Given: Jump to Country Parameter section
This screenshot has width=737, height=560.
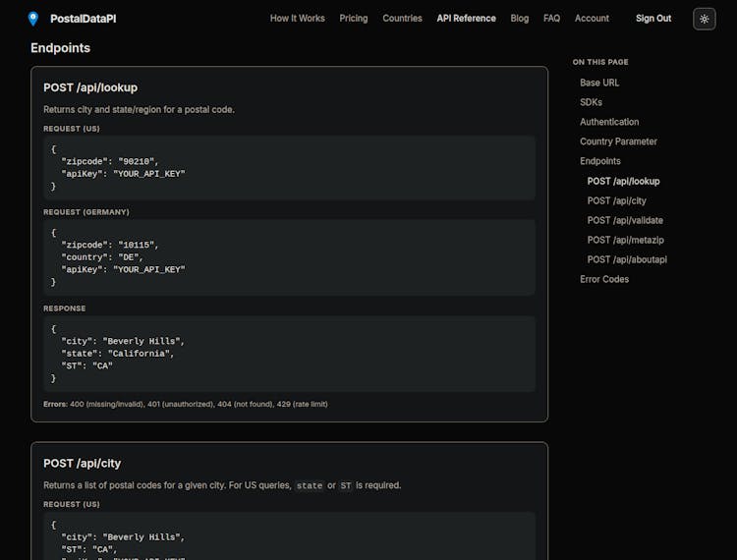Looking at the screenshot, I should tap(618, 141).
